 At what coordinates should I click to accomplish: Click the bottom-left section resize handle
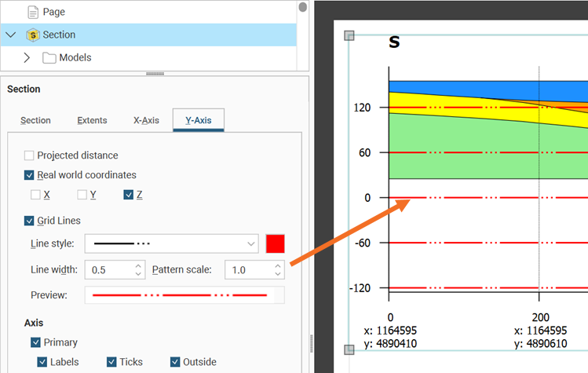350,350
